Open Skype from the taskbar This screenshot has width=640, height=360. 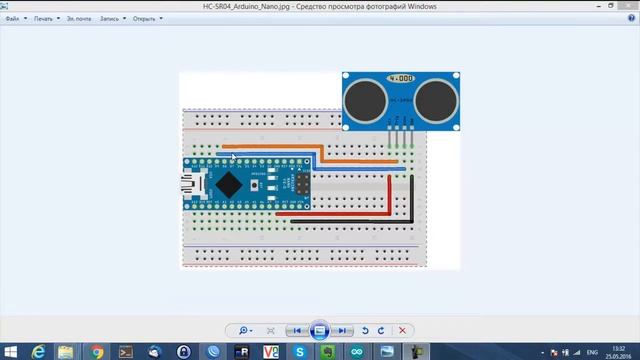(x=300, y=352)
